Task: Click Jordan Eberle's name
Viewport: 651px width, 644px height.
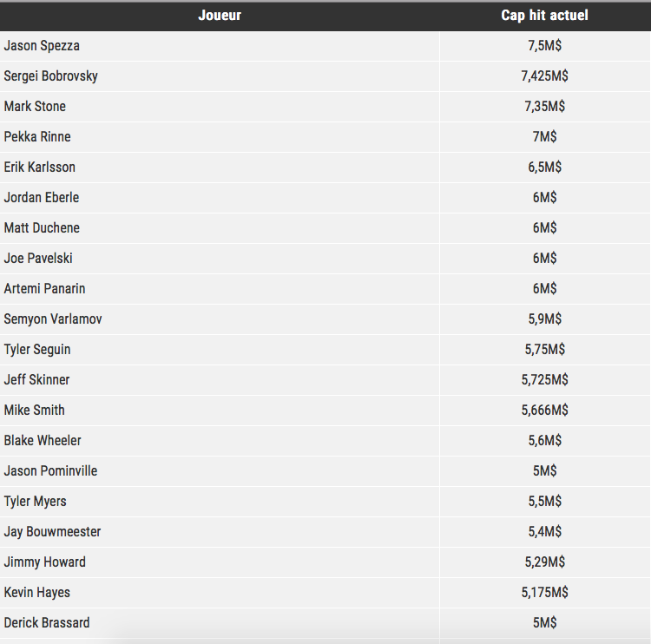Action: (x=42, y=197)
